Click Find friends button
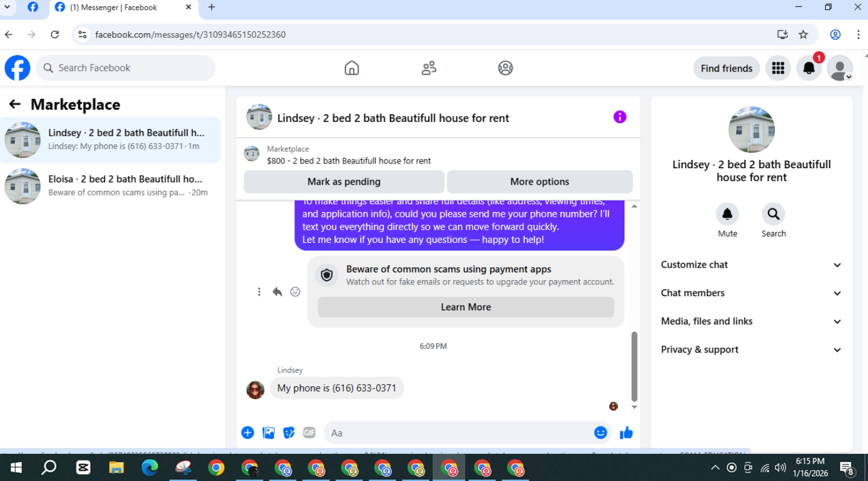Image resolution: width=868 pixels, height=481 pixels. pos(726,68)
